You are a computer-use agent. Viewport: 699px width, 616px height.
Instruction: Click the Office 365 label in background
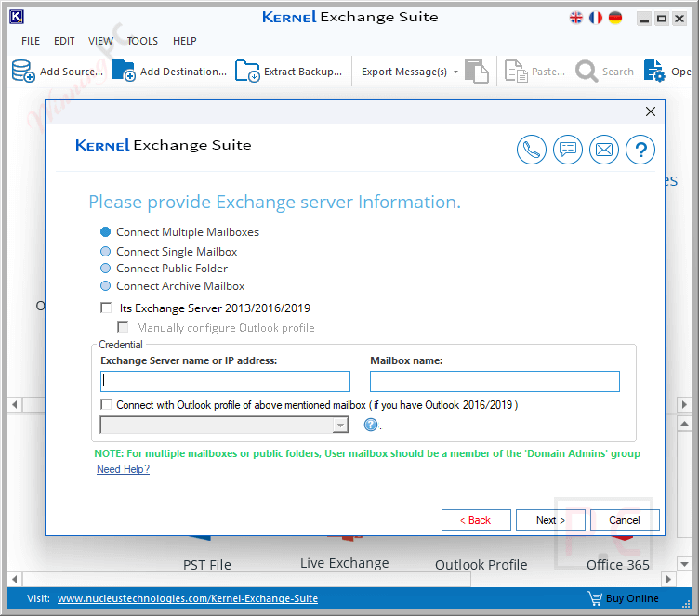618,565
